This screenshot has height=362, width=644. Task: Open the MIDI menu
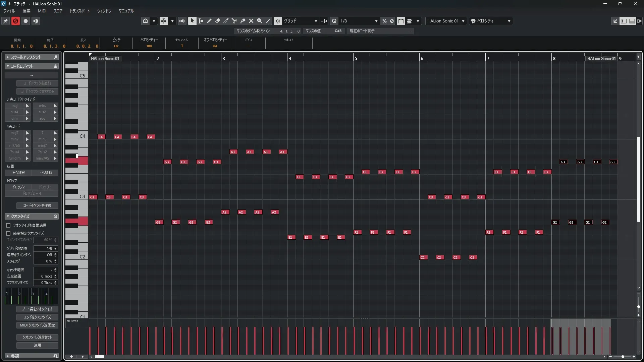pyautogui.click(x=42, y=11)
